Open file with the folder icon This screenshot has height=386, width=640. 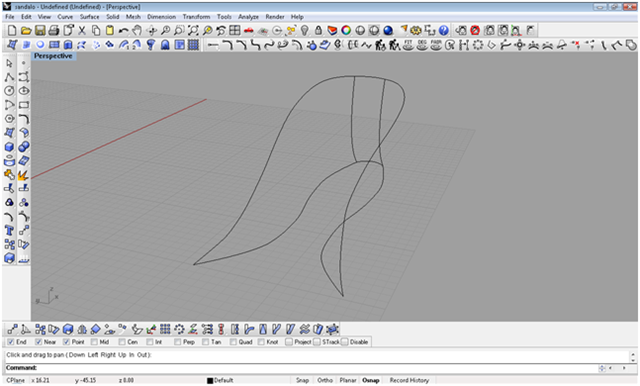click(x=26, y=31)
